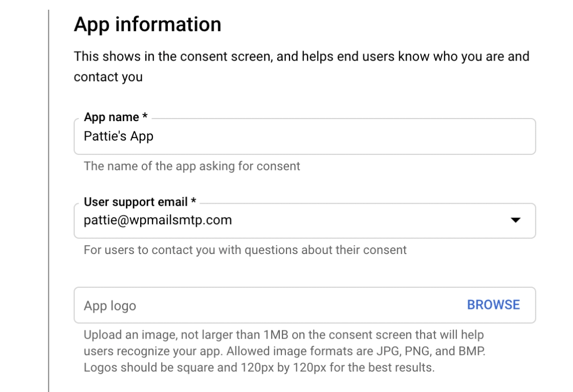Click the App logo upload field

click(x=267, y=305)
